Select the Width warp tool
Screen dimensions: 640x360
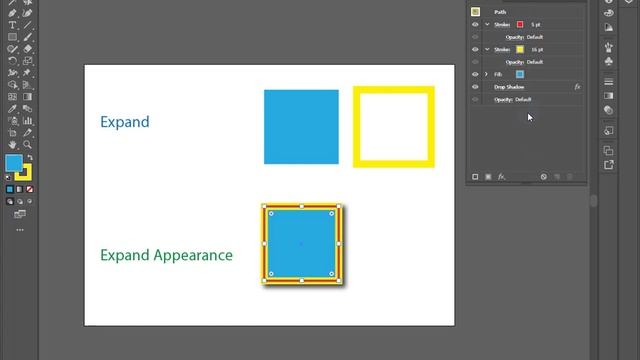pyautogui.click(x=12, y=73)
